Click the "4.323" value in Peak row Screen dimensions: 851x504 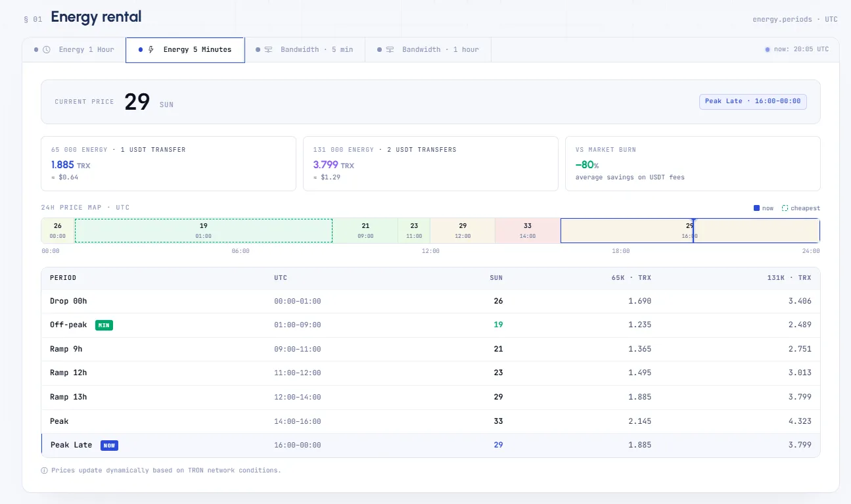coord(799,421)
